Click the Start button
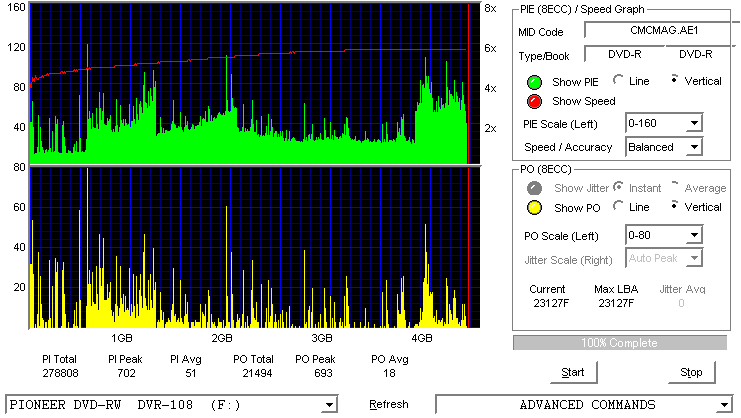The image size is (741, 418). pos(573,373)
